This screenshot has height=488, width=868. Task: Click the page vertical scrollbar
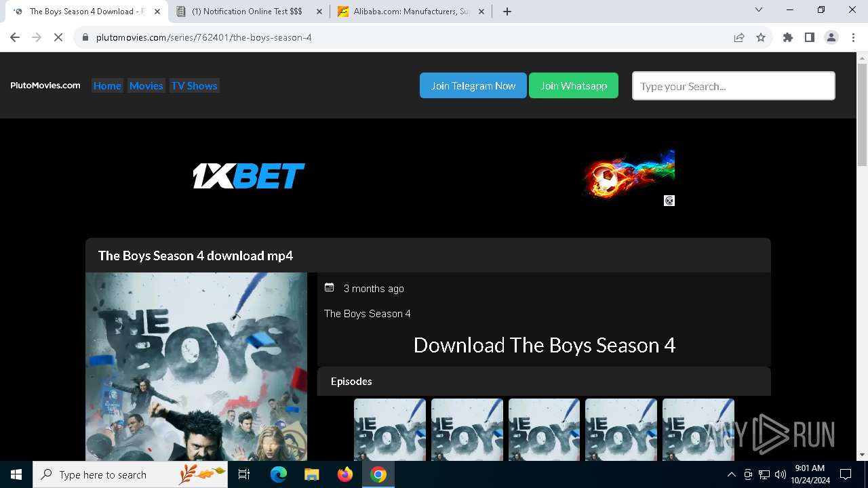(863, 115)
